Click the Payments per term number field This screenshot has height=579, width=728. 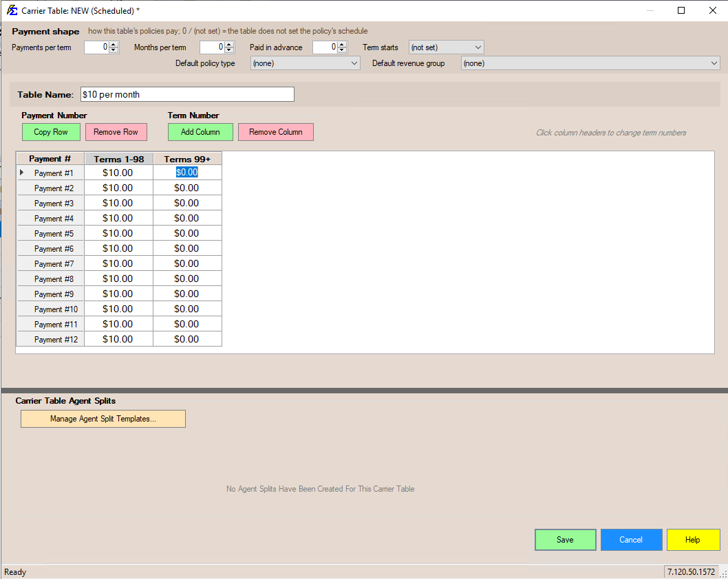click(x=96, y=47)
